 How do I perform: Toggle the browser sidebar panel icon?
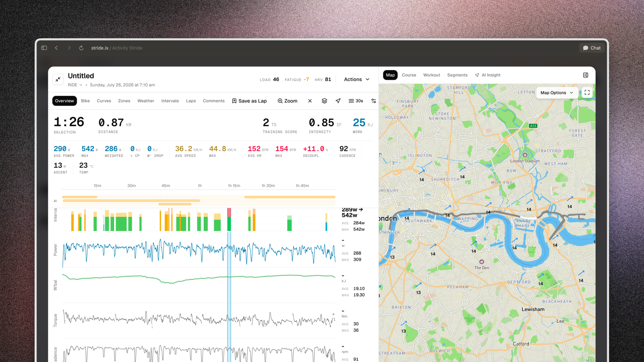coord(44,48)
